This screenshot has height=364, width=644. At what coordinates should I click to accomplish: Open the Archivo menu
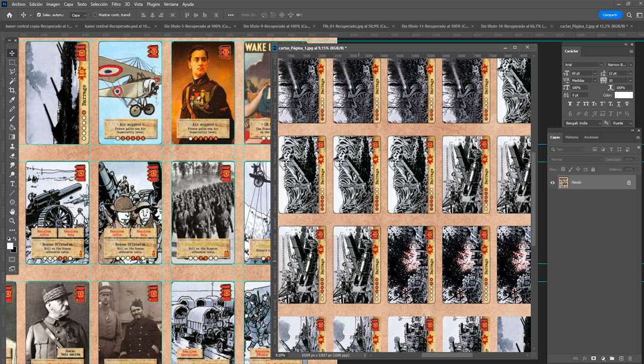(18, 4)
